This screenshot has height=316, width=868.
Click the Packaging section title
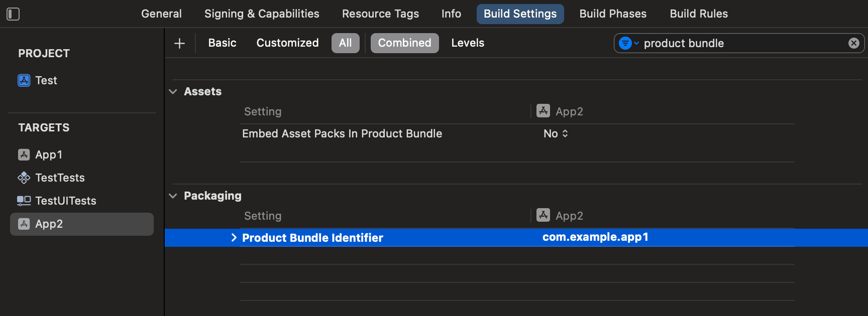[212, 196]
